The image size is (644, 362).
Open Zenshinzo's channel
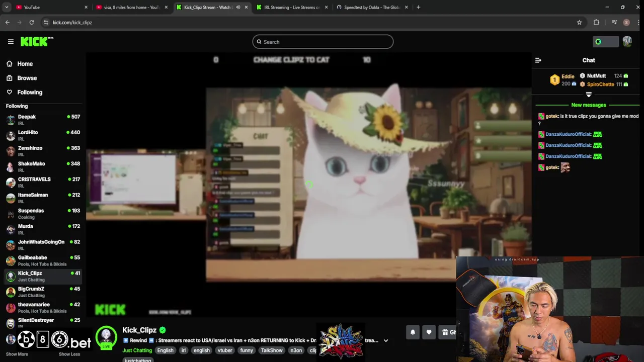pyautogui.click(x=43, y=150)
